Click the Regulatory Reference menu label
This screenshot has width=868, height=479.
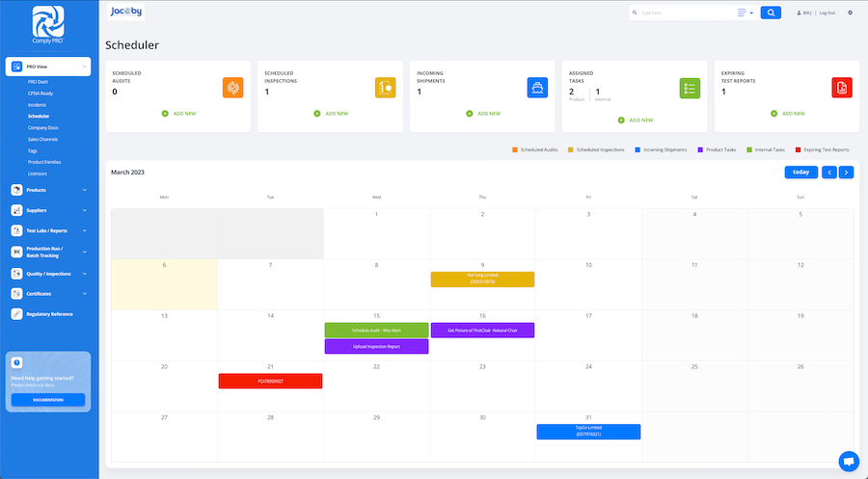point(50,314)
